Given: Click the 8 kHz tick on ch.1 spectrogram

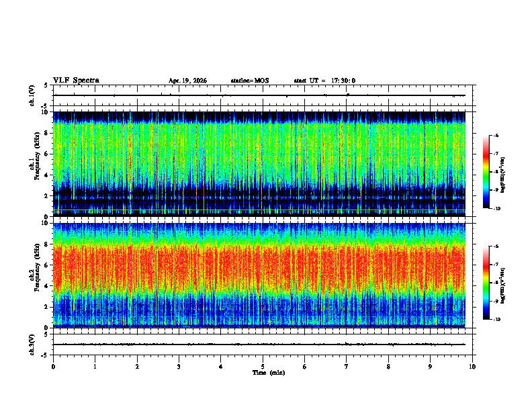Looking at the screenshot, I should 47,133.
